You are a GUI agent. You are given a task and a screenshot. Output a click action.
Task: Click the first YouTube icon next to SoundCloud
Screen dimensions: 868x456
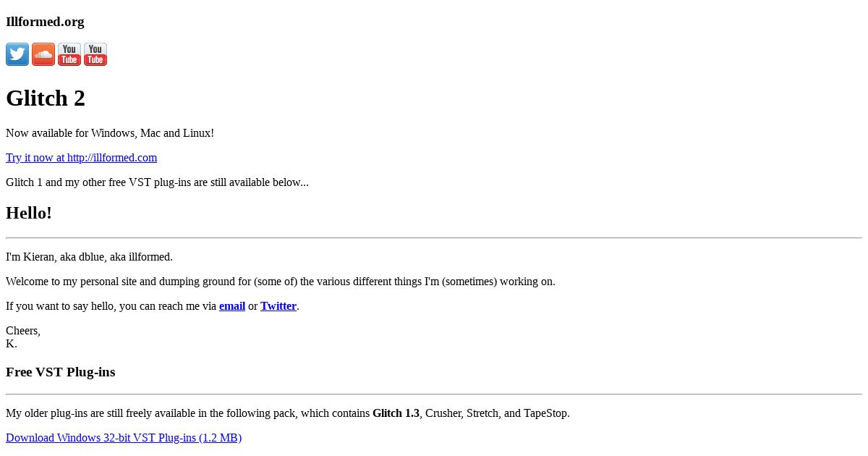(69, 54)
